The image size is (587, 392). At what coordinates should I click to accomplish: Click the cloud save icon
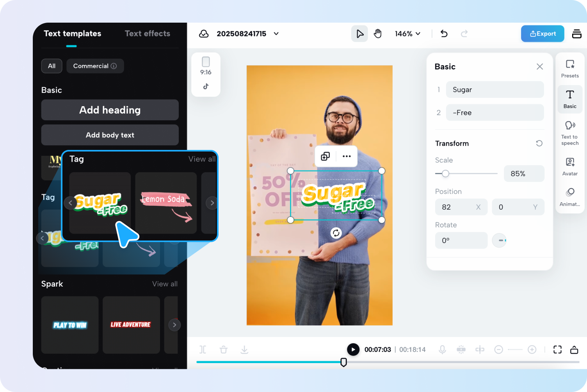click(x=204, y=34)
